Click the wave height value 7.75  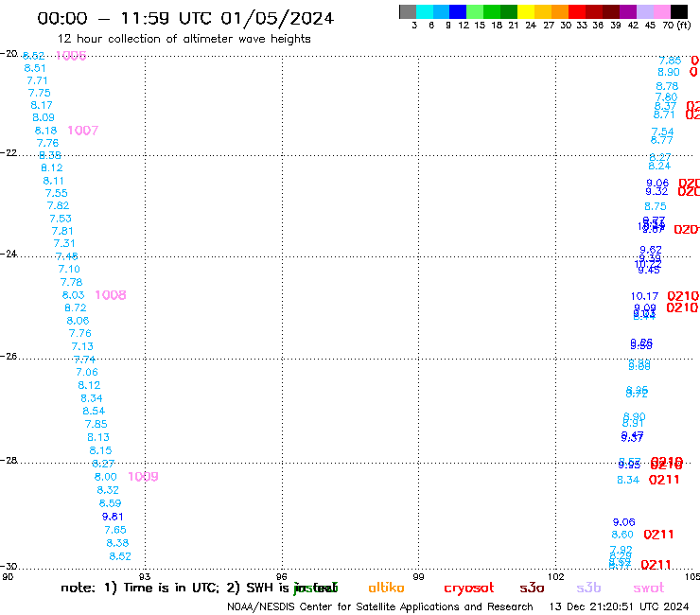click(x=40, y=93)
